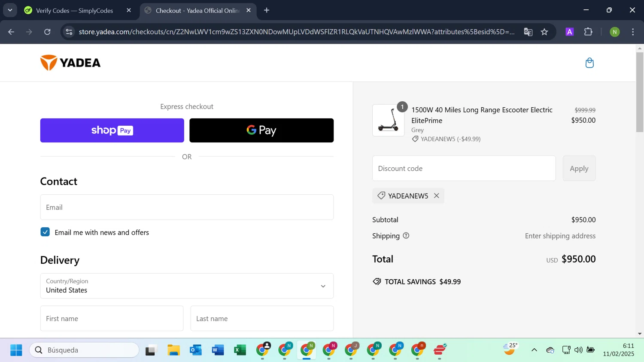Open Excel from the taskbar

[x=240, y=350]
